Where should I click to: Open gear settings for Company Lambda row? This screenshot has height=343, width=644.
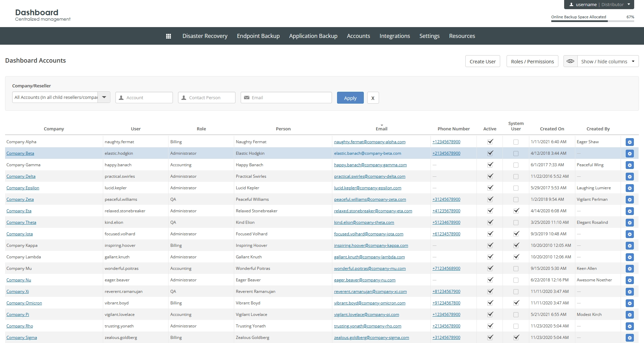coord(629,257)
